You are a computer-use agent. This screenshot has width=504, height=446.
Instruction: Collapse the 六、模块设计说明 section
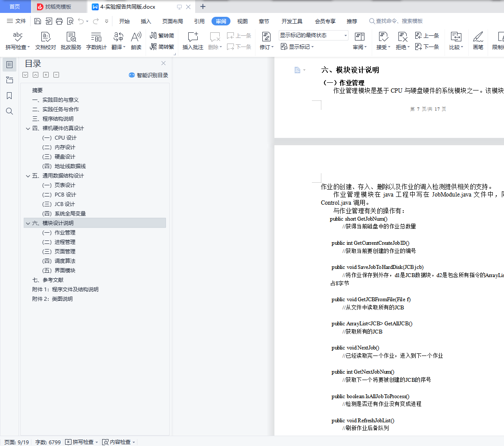(x=28, y=223)
